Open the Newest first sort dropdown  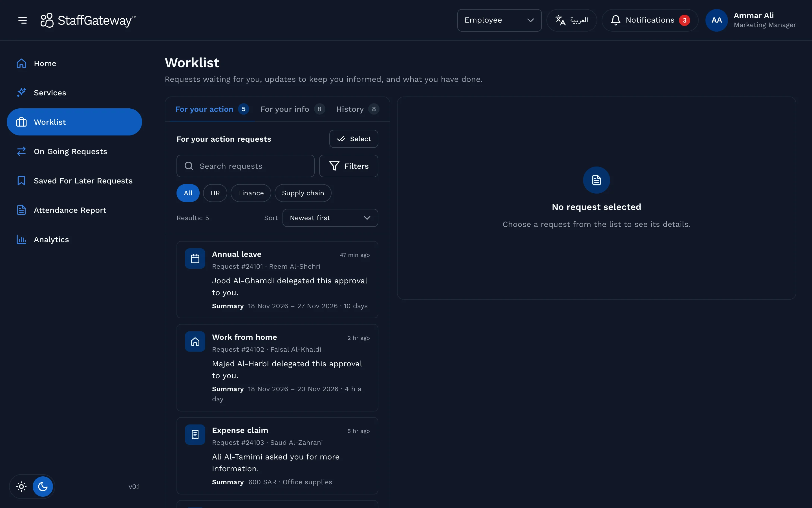point(330,218)
